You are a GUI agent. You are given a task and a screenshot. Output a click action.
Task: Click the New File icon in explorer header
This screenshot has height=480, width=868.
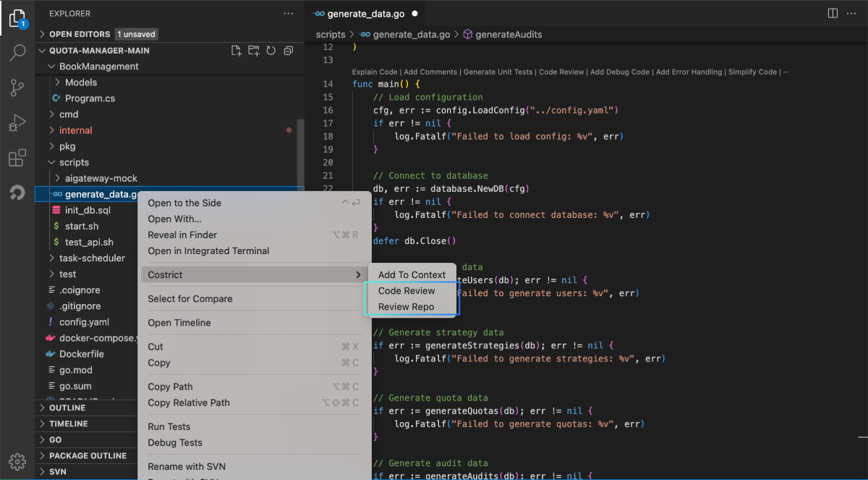(x=236, y=51)
